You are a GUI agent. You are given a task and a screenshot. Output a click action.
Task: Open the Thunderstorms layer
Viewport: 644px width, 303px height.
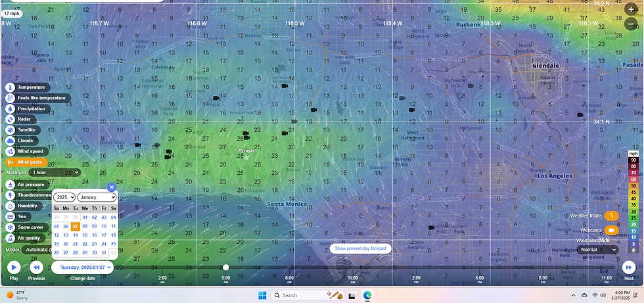click(x=29, y=195)
